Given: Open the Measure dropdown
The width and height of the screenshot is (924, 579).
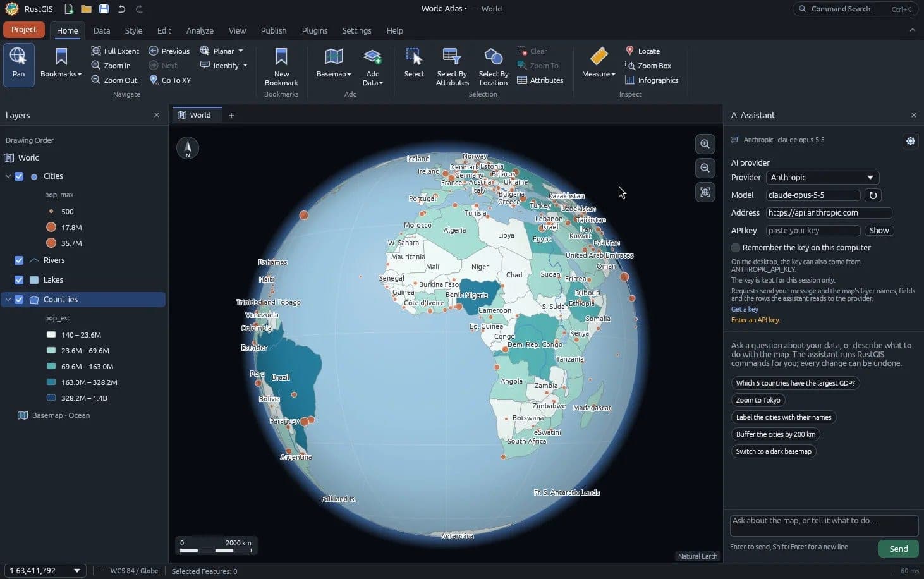Looking at the screenshot, I should 599,63.
